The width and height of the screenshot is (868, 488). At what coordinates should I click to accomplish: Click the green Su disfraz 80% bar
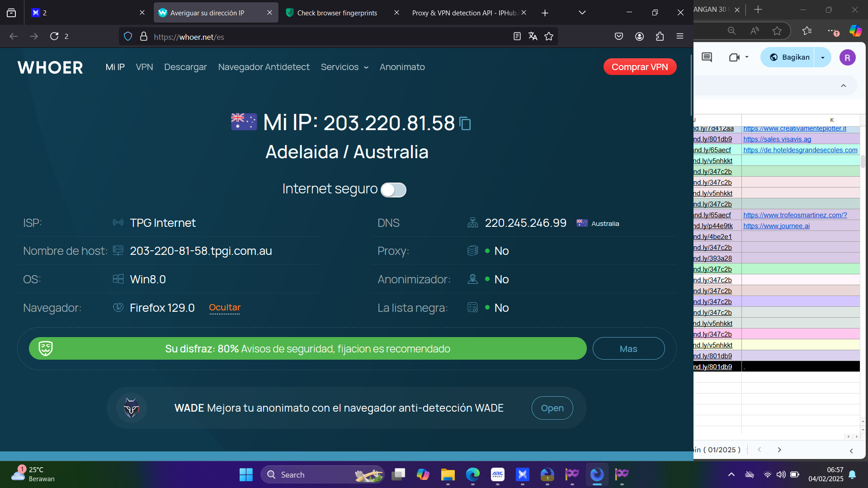click(x=307, y=349)
